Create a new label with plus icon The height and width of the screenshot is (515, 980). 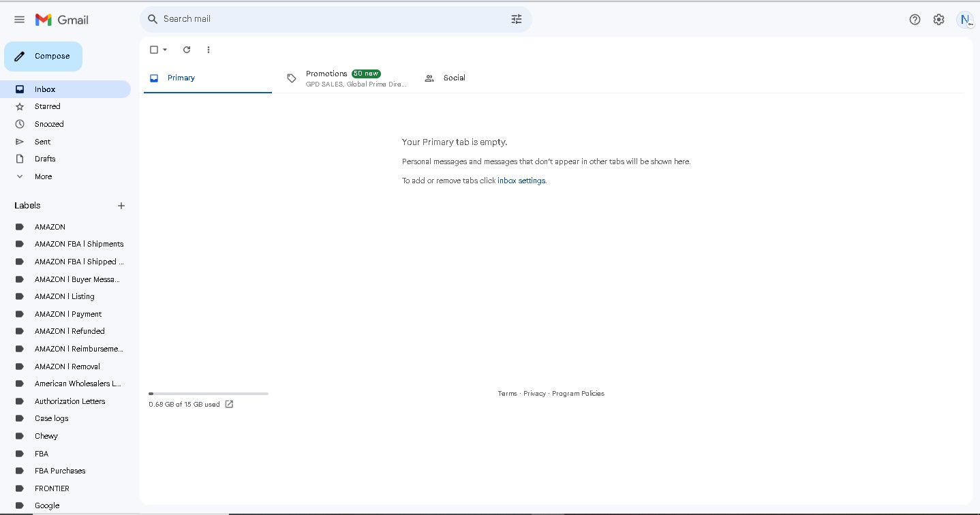(121, 206)
